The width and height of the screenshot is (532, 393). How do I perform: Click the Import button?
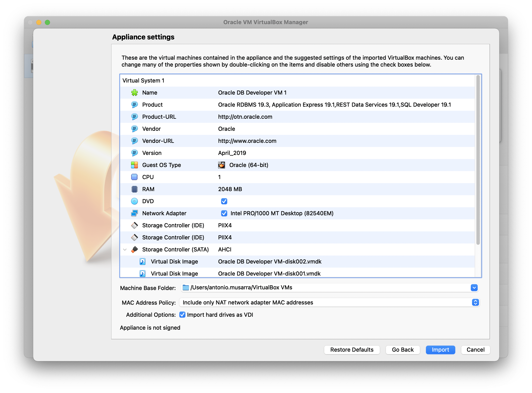(440, 350)
